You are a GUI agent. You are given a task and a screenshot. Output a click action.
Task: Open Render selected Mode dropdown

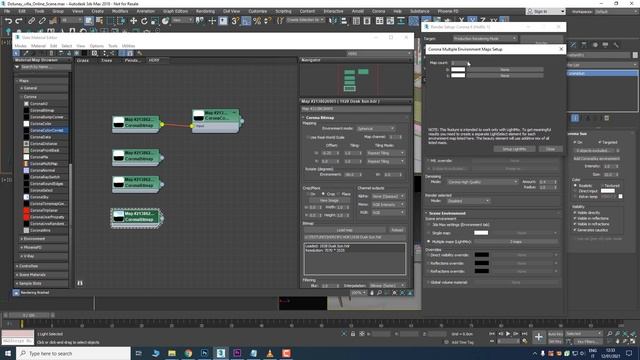[x=468, y=201]
